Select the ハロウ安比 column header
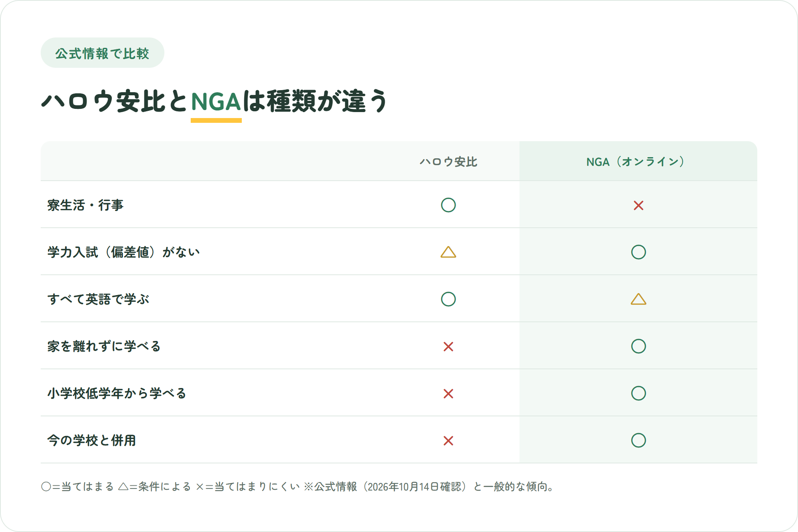This screenshot has width=798, height=532. (x=448, y=162)
